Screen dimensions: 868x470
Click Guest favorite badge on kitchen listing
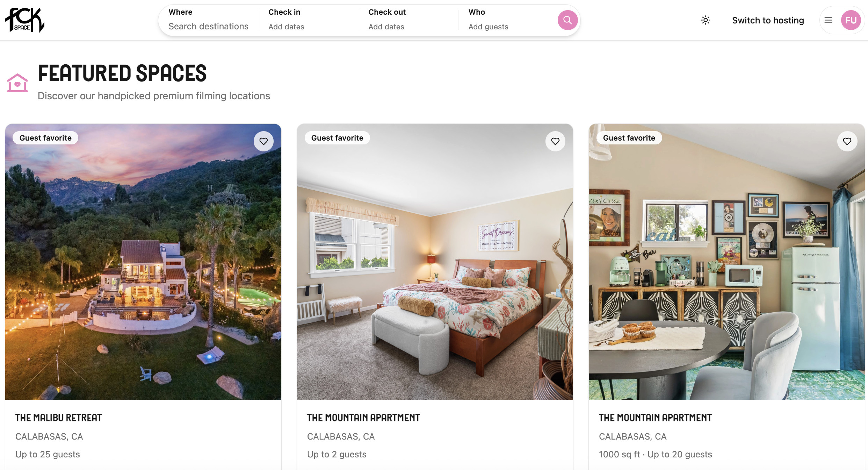(629, 138)
